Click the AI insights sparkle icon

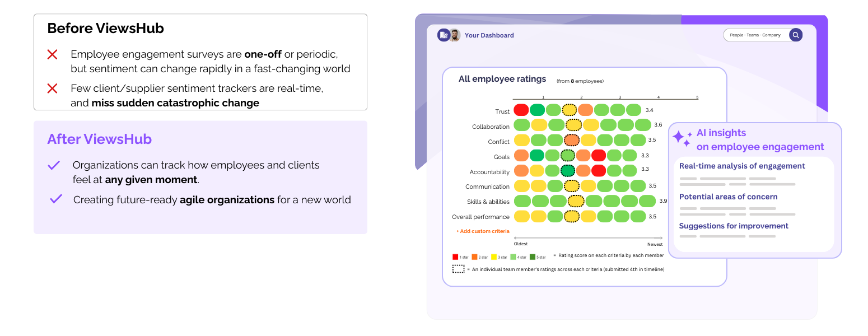682,138
